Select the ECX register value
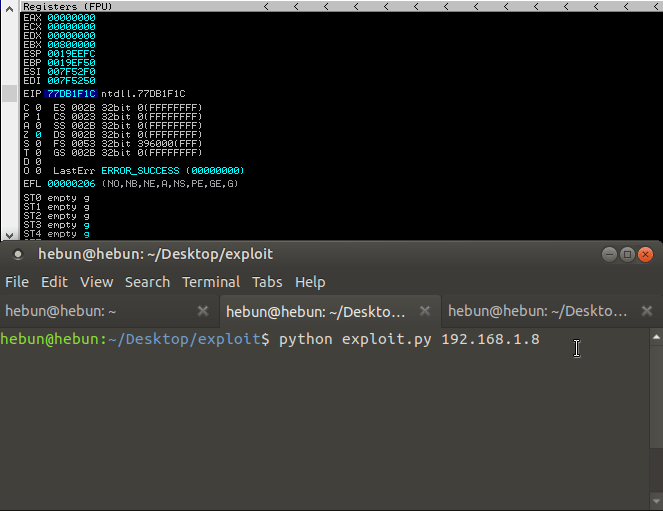The image size is (663, 511). (71, 27)
